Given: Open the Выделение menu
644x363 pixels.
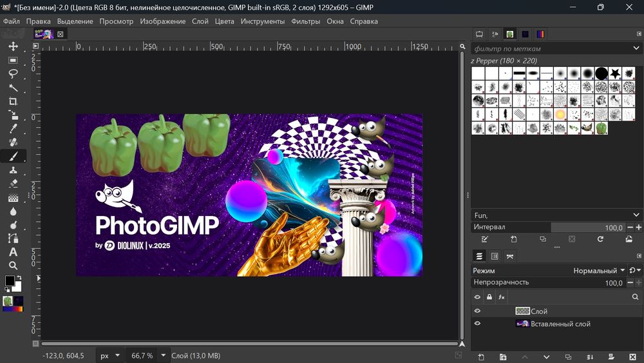Looking at the screenshot, I should pyautogui.click(x=75, y=21).
